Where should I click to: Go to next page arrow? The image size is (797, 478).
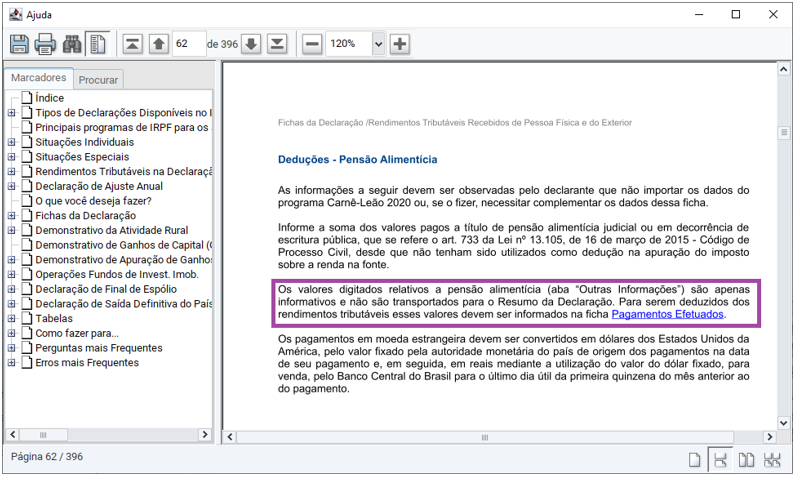click(251, 44)
